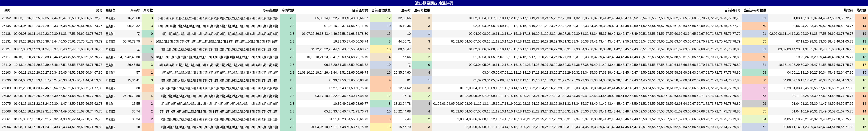
Task: Click warm code cell 18,22,44,68
Action: point(402,112)
